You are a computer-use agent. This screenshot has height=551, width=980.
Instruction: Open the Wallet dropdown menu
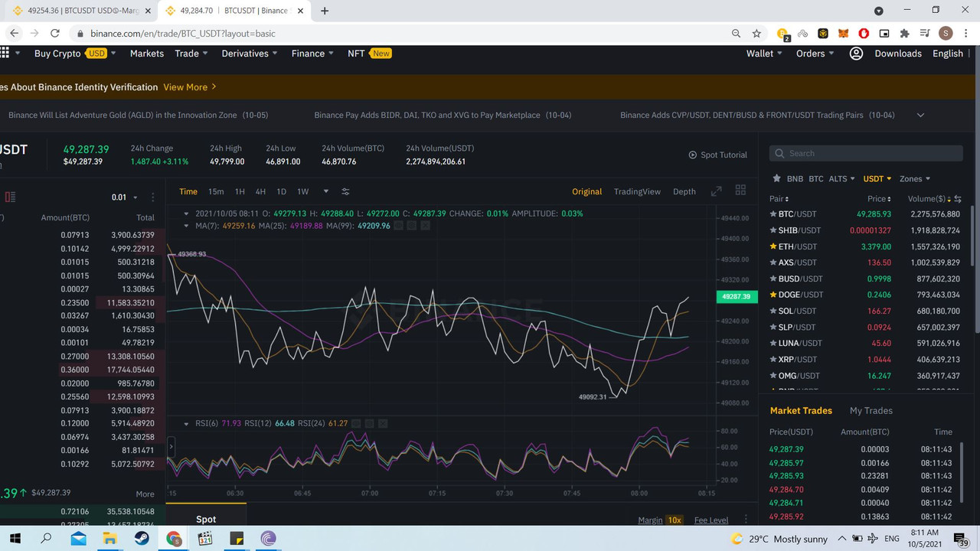click(x=764, y=54)
